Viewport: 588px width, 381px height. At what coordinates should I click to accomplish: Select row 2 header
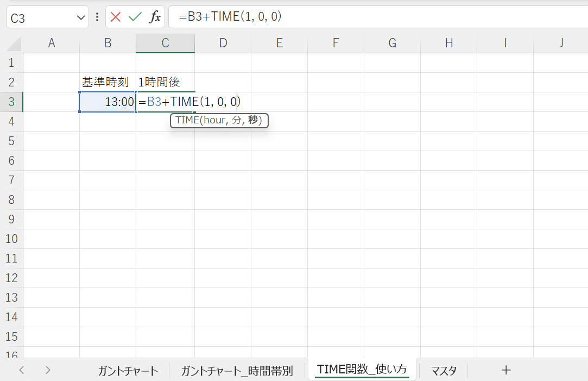pyautogui.click(x=11, y=82)
